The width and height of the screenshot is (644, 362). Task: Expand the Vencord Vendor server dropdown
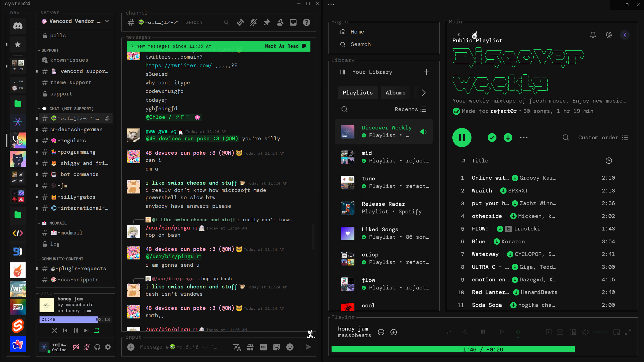(x=107, y=21)
